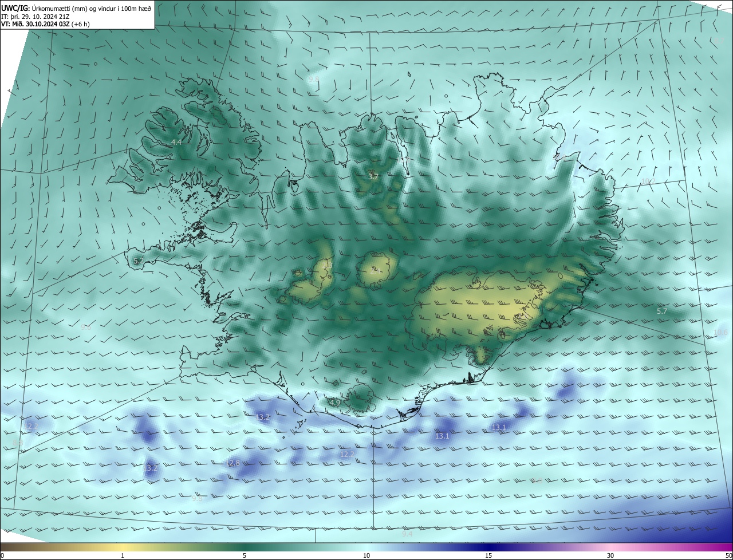The height and width of the screenshot is (560, 733).
Task: Click the colorbar tick label '10'
Action: 366,555
